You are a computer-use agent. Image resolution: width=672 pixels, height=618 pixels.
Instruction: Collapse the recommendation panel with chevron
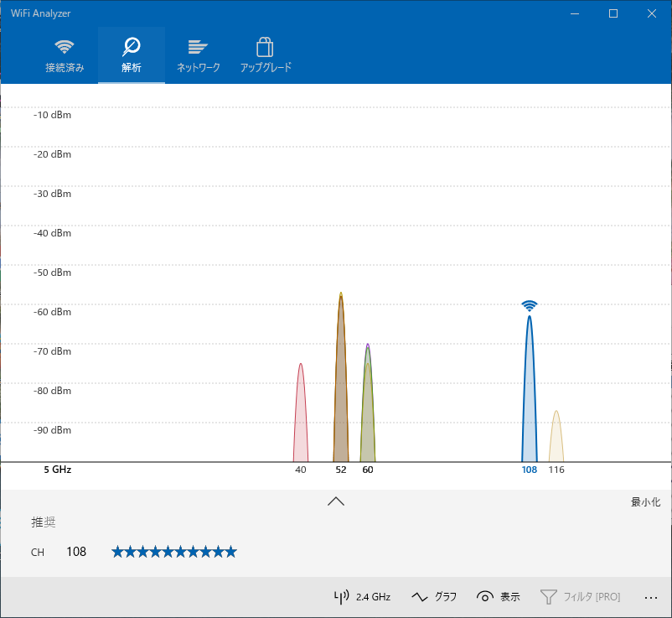[x=336, y=501]
